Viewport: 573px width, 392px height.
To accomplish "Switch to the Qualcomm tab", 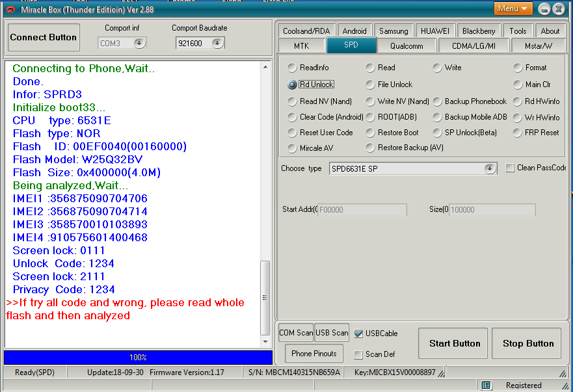I will (x=406, y=46).
